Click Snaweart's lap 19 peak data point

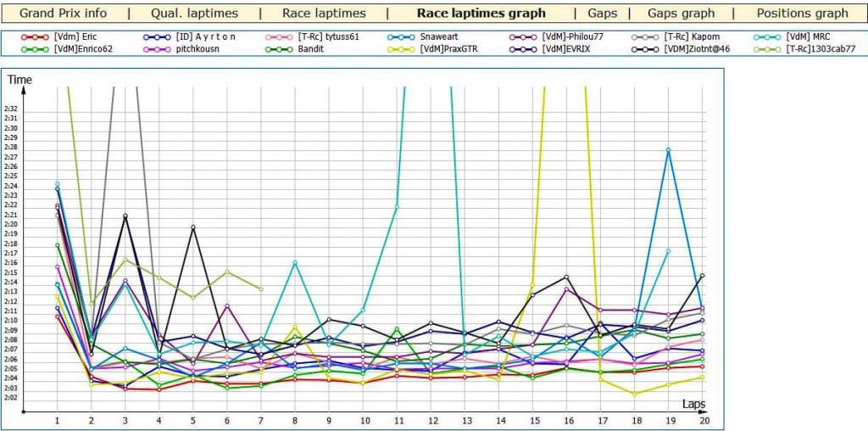point(669,149)
